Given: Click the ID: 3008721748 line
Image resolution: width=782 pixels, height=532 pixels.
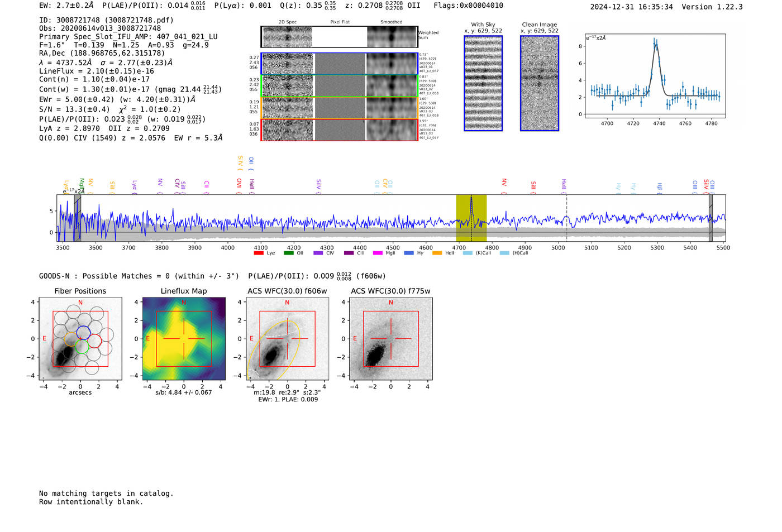Looking at the screenshot, I should click(x=106, y=20).
